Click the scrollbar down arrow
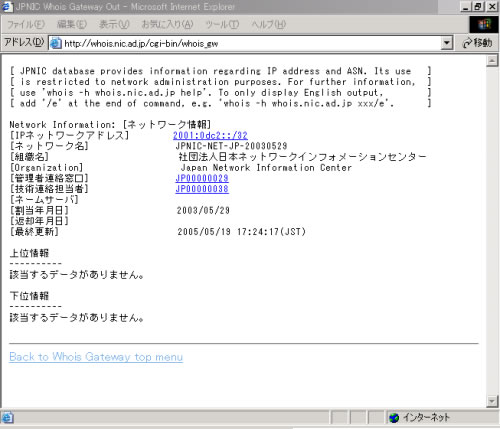Image resolution: width=500 pixels, height=429 pixels. [x=492, y=401]
